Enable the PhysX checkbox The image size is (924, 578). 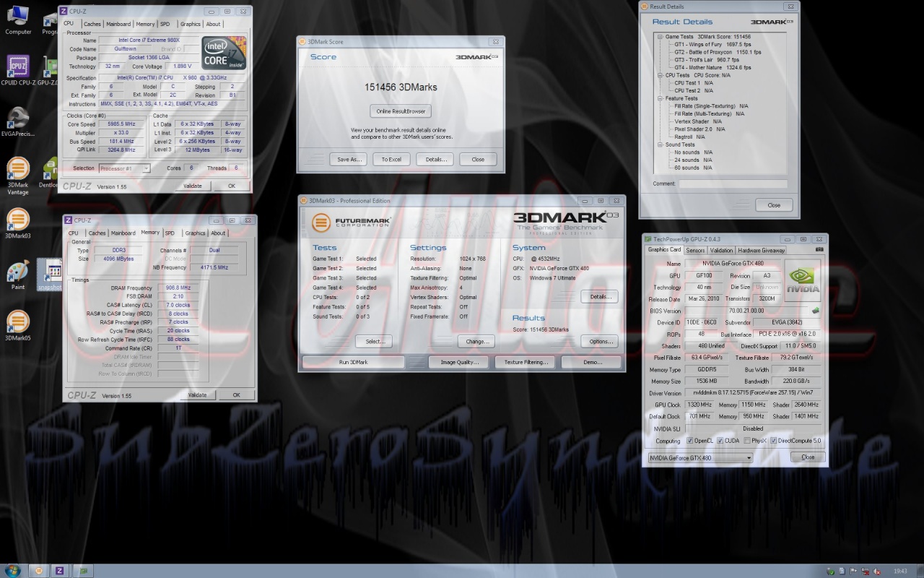[747, 441]
